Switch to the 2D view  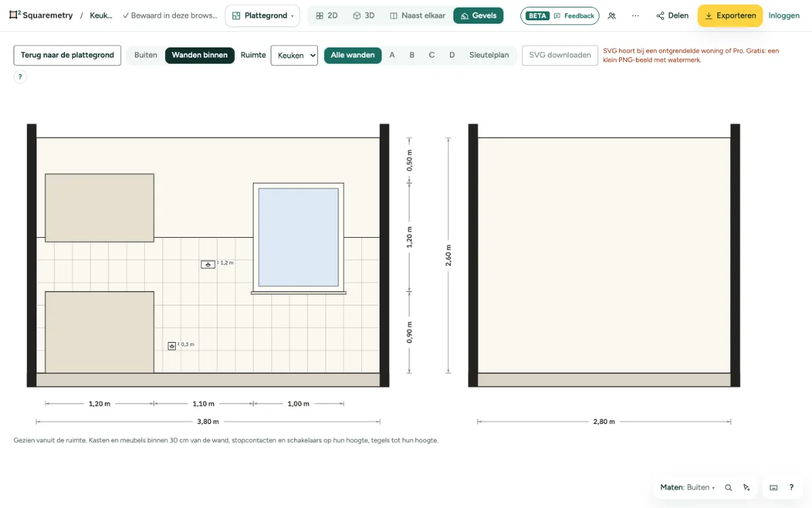pyautogui.click(x=327, y=16)
